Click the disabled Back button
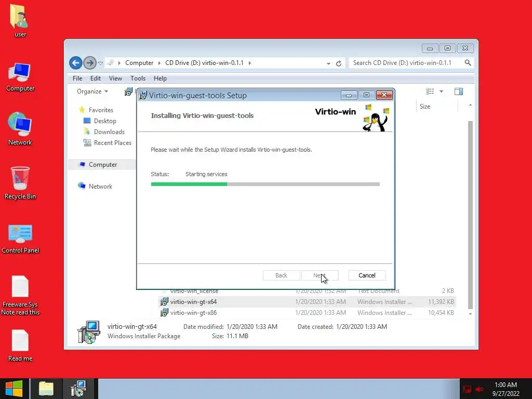532x399 pixels. [x=281, y=275]
